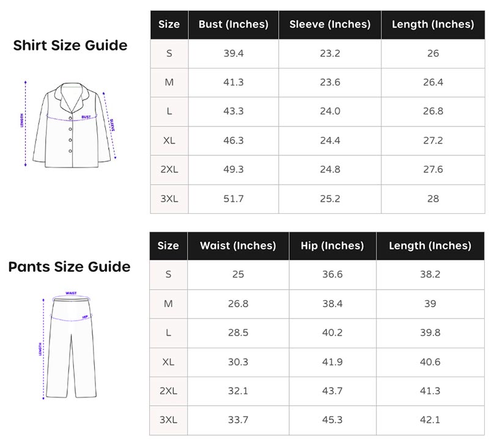Select the 28.5 waist value cell

[238, 332]
